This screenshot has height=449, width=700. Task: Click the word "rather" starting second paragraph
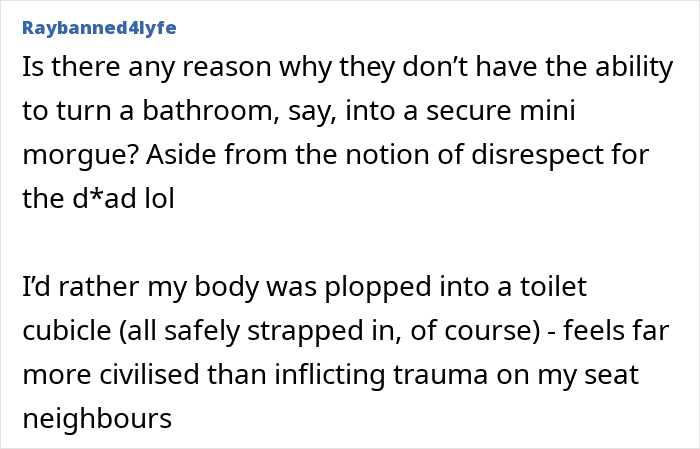[x=98, y=287]
